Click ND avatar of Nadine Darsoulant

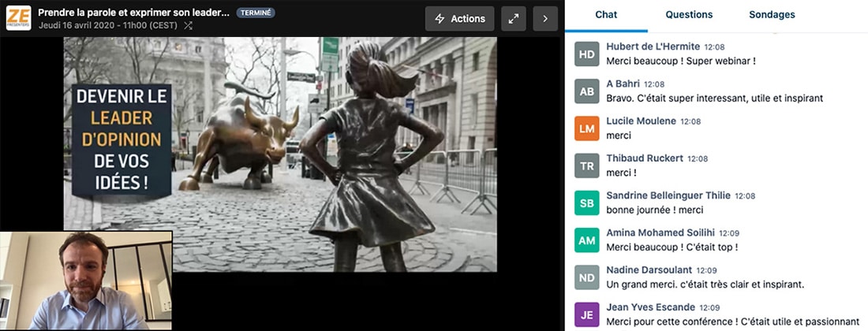coord(587,277)
